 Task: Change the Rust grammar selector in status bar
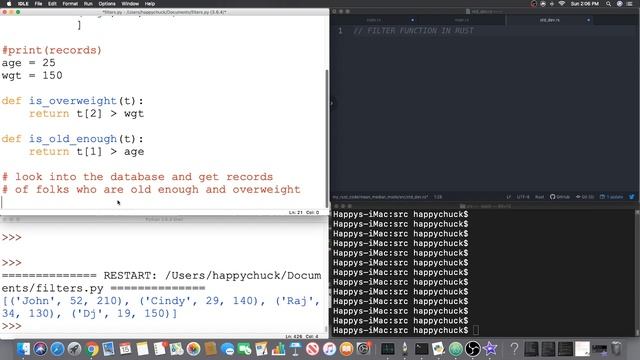click(x=540, y=197)
